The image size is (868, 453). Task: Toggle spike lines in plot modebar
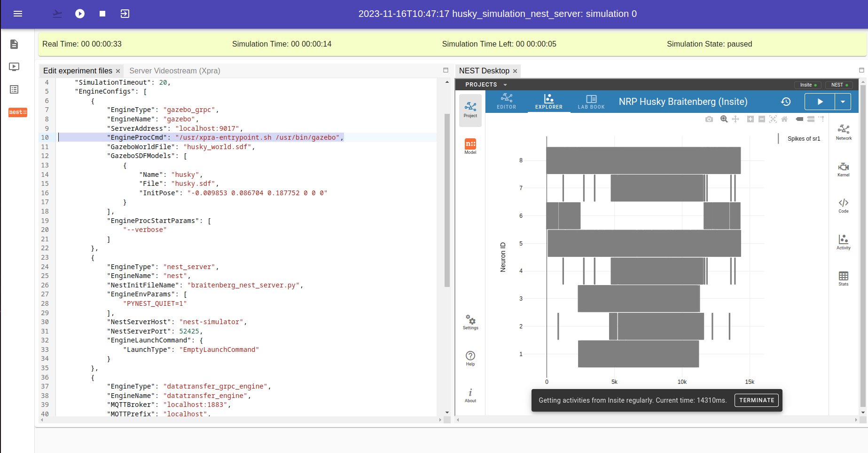821,119
